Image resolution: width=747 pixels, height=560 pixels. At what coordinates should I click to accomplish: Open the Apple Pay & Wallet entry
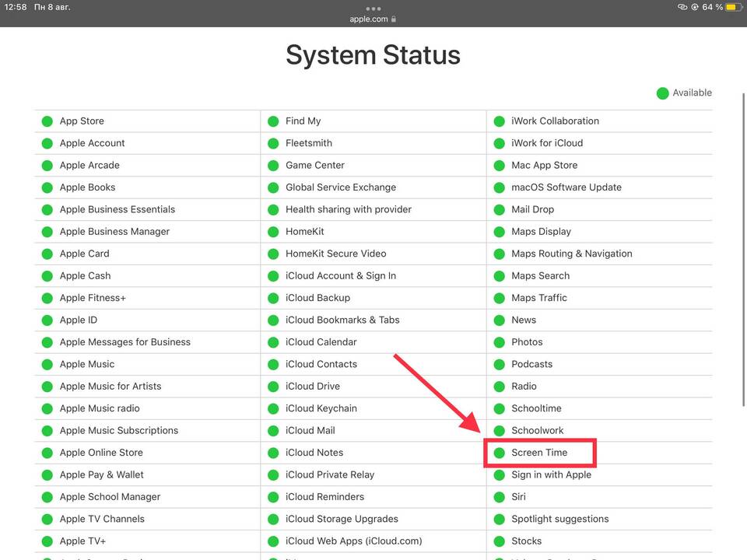click(101, 474)
